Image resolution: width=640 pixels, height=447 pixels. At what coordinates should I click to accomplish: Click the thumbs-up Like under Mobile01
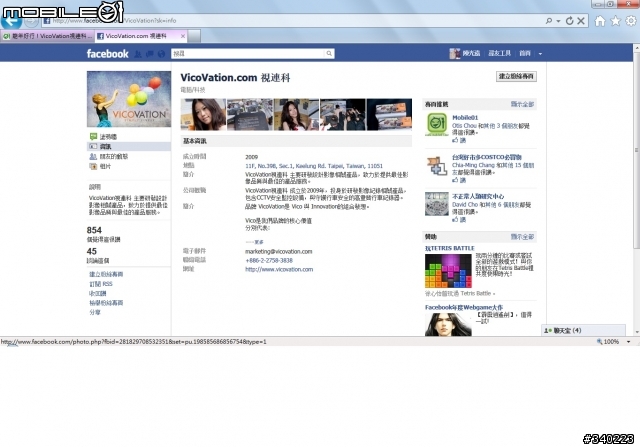click(459, 140)
